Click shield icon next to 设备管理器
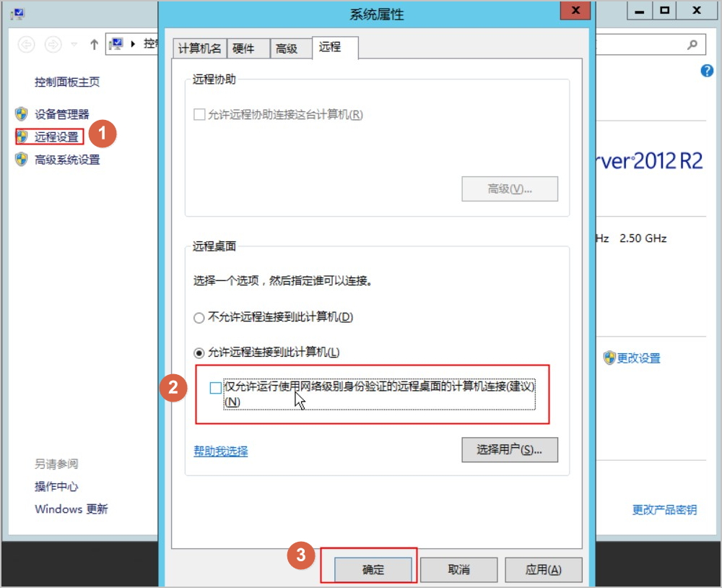Image resolution: width=722 pixels, height=588 pixels. [21, 114]
